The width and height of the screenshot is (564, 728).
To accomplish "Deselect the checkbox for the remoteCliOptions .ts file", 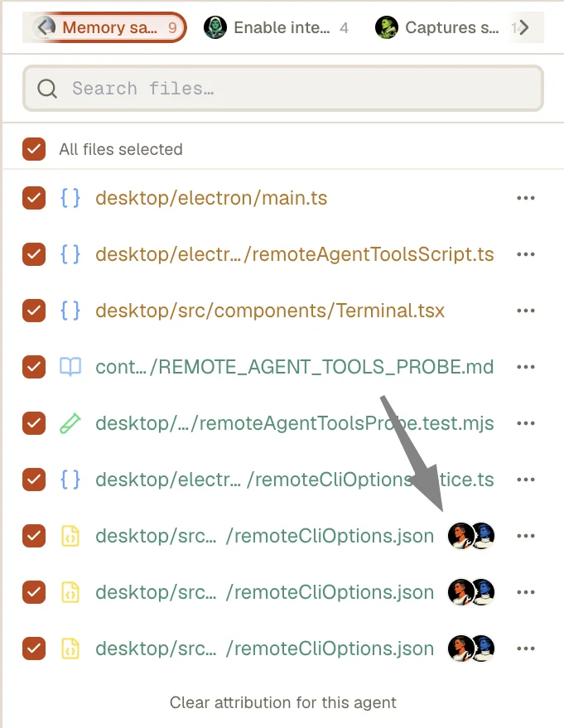I will [34, 480].
